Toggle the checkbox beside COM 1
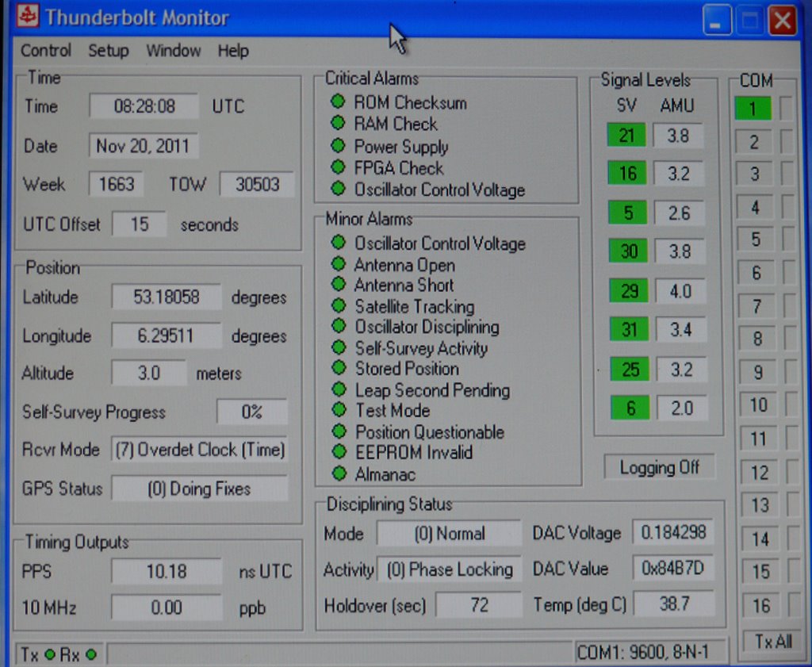 coord(787,109)
